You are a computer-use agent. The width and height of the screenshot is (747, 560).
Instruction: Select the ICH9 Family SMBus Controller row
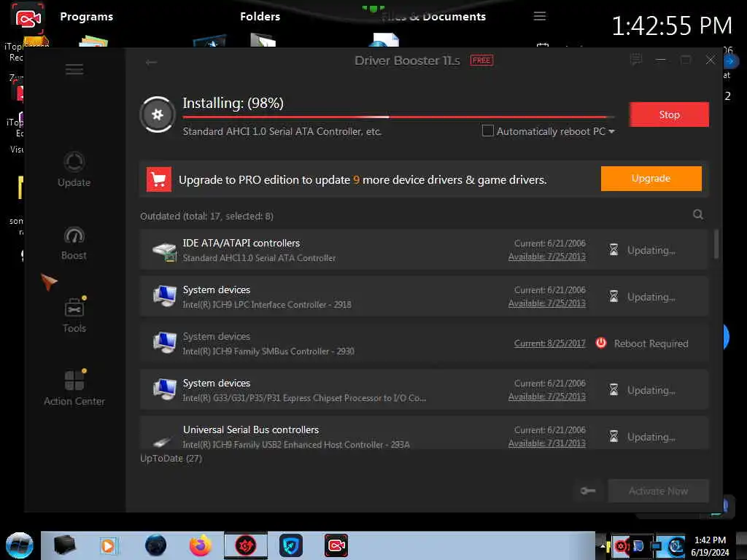coord(424,343)
